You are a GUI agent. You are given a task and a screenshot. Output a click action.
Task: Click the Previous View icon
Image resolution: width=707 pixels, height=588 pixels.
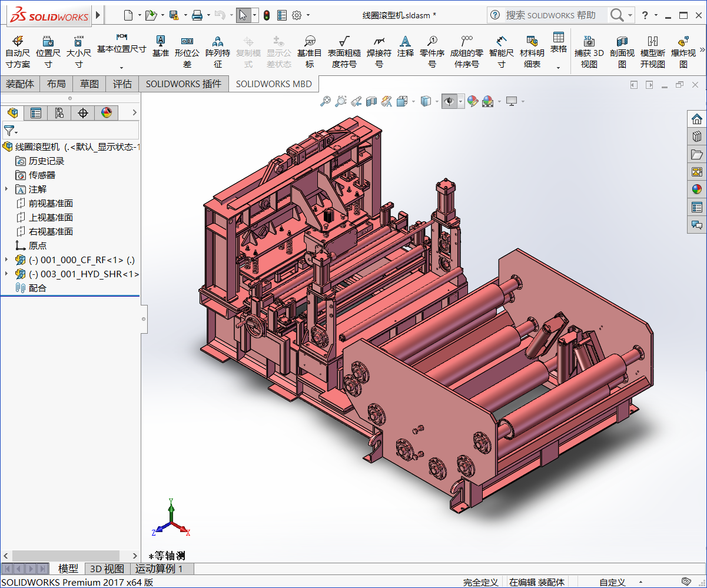356,102
